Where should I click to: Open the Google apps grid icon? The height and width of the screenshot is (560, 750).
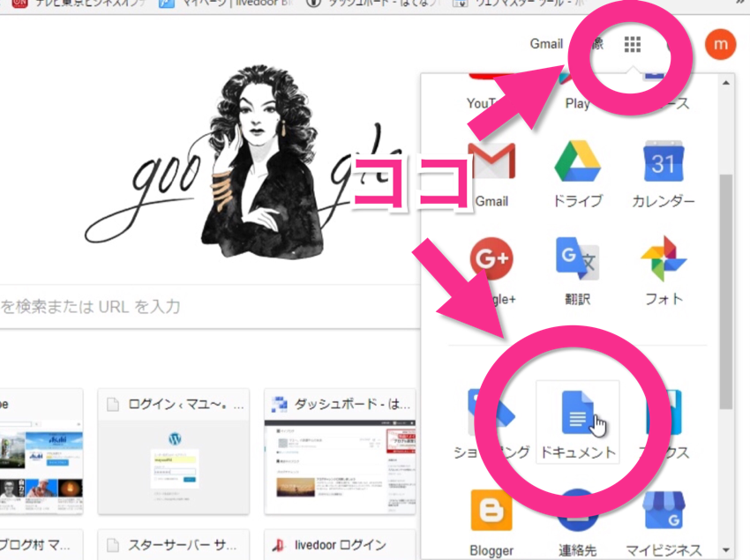(633, 44)
